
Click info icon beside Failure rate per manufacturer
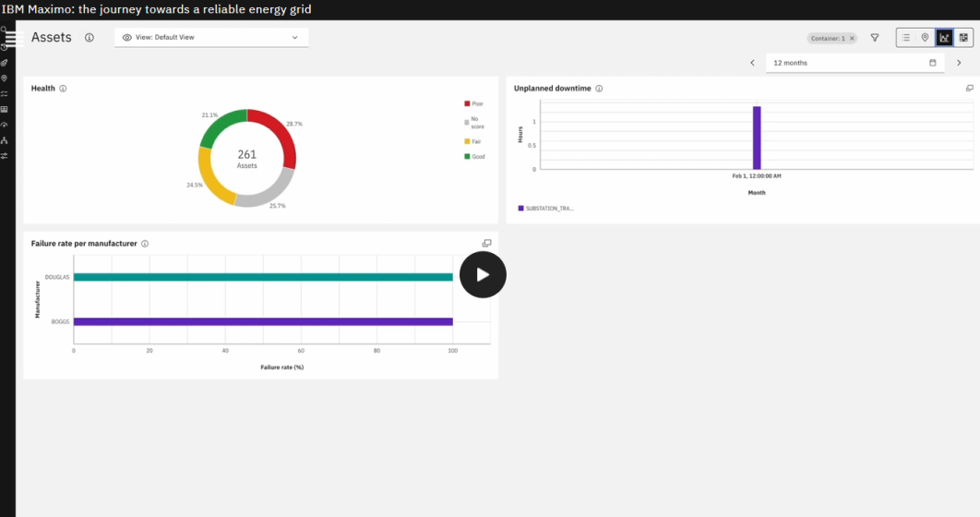(x=144, y=244)
